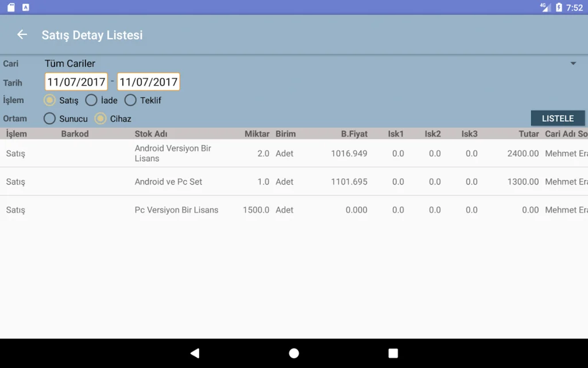Click the Tutar column header
588x368 pixels.
point(529,134)
